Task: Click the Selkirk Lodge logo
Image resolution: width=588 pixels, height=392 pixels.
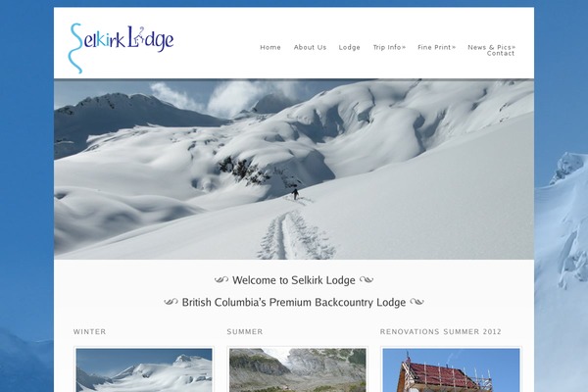Action: [121, 48]
